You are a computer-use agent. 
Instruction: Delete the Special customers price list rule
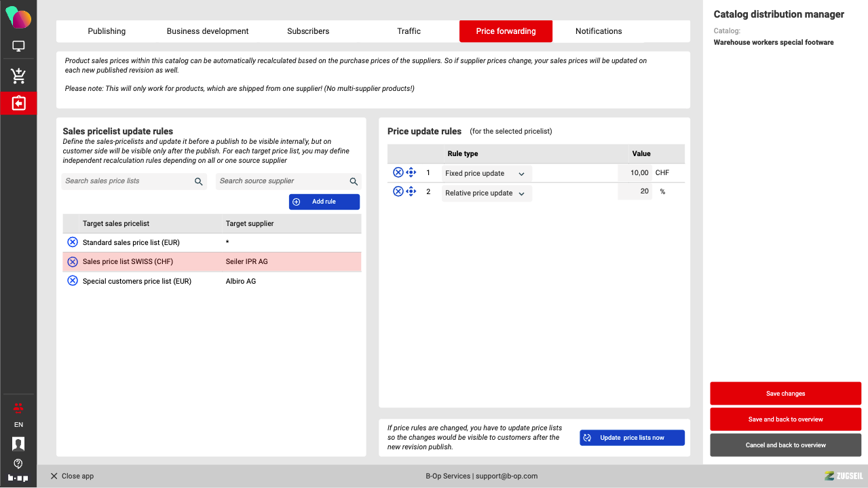(73, 281)
